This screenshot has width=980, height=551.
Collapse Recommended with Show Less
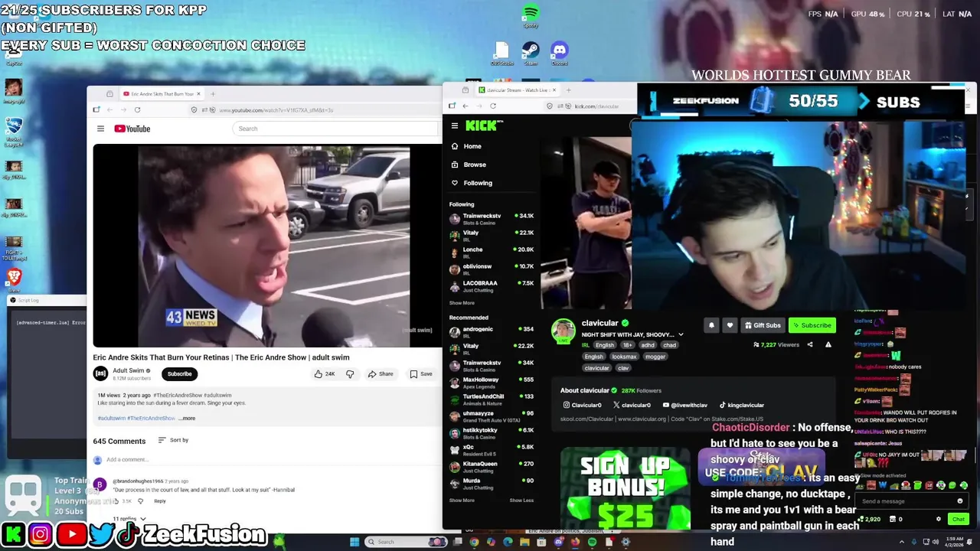click(521, 500)
